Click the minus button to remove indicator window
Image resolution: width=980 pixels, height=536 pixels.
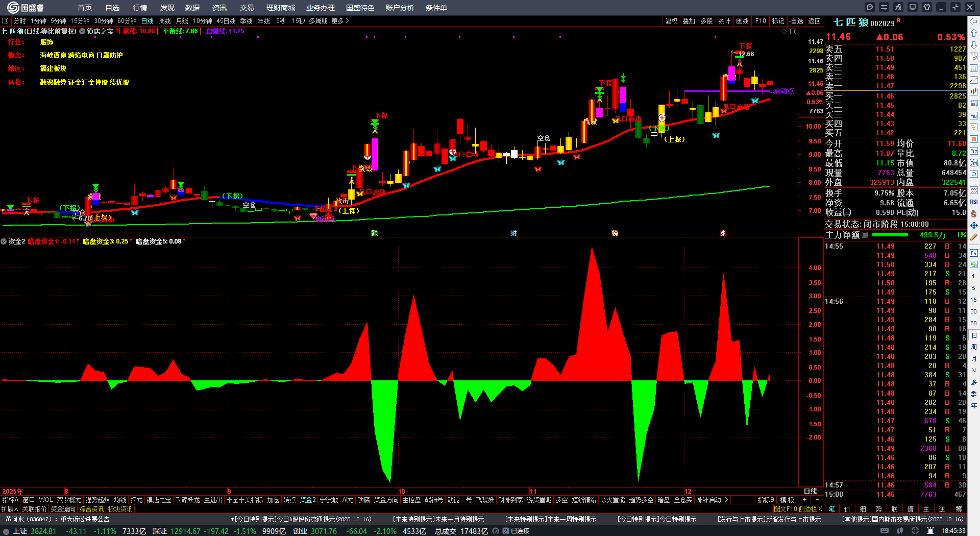tap(817, 500)
